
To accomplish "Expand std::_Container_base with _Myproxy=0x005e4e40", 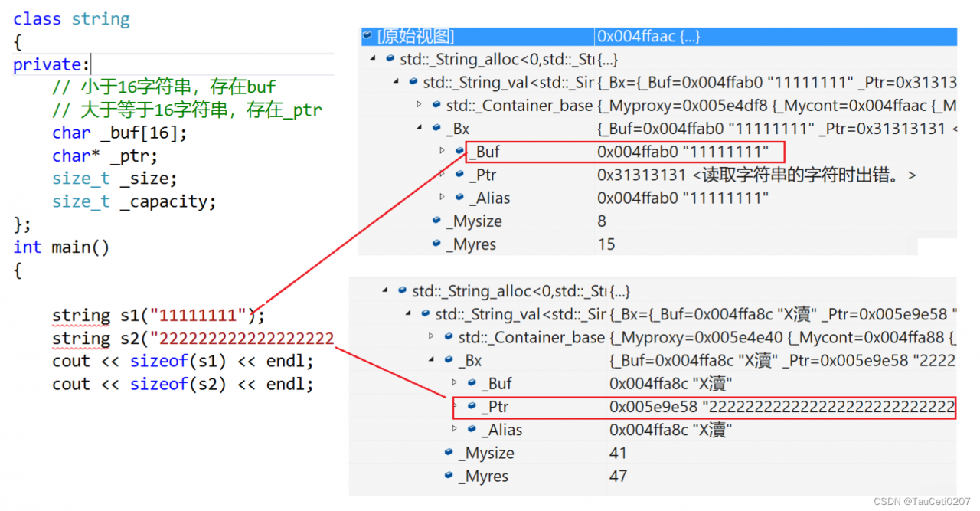I will [x=431, y=337].
